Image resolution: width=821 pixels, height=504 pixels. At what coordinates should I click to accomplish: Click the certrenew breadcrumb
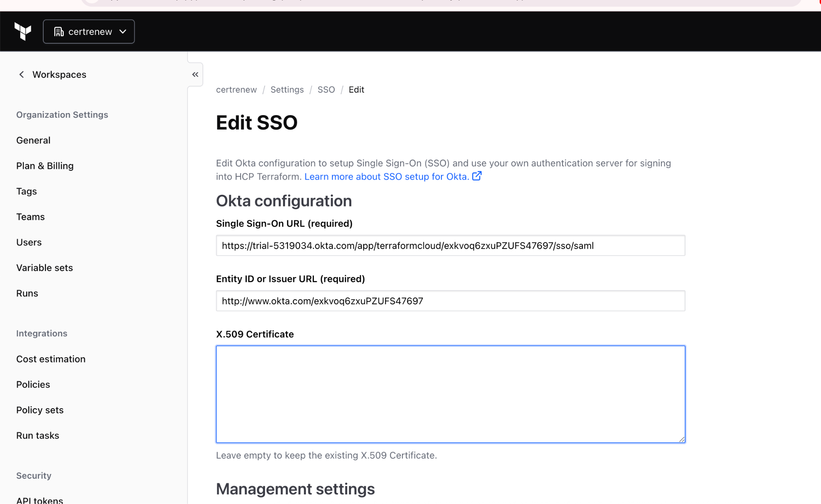pyautogui.click(x=236, y=89)
